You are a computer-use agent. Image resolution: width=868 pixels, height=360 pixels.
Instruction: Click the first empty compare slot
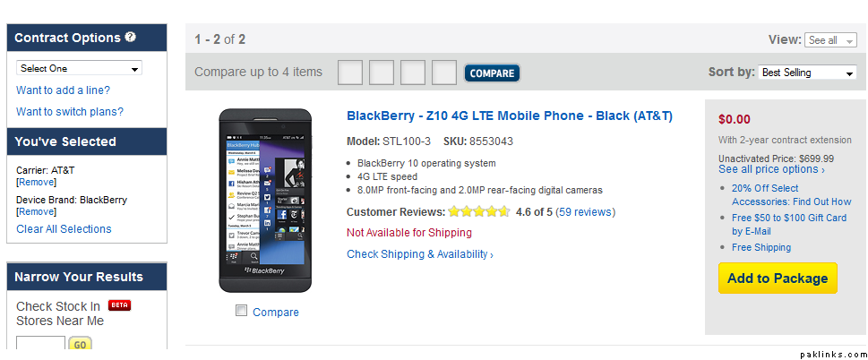click(350, 73)
